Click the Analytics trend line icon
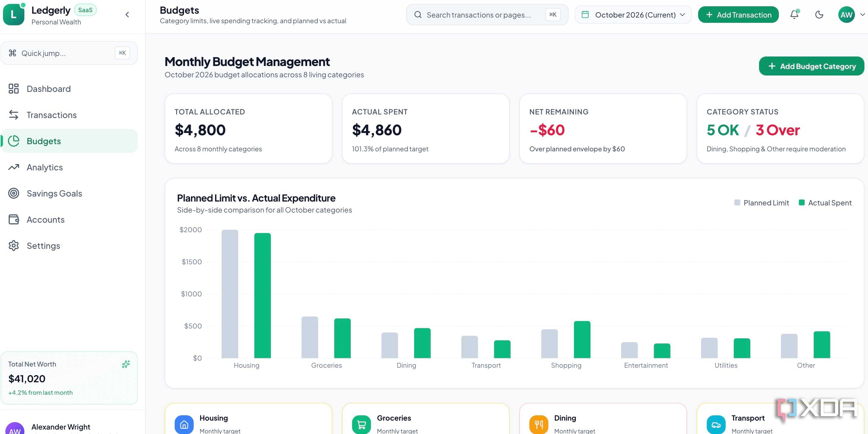Image resolution: width=868 pixels, height=434 pixels. (13, 167)
